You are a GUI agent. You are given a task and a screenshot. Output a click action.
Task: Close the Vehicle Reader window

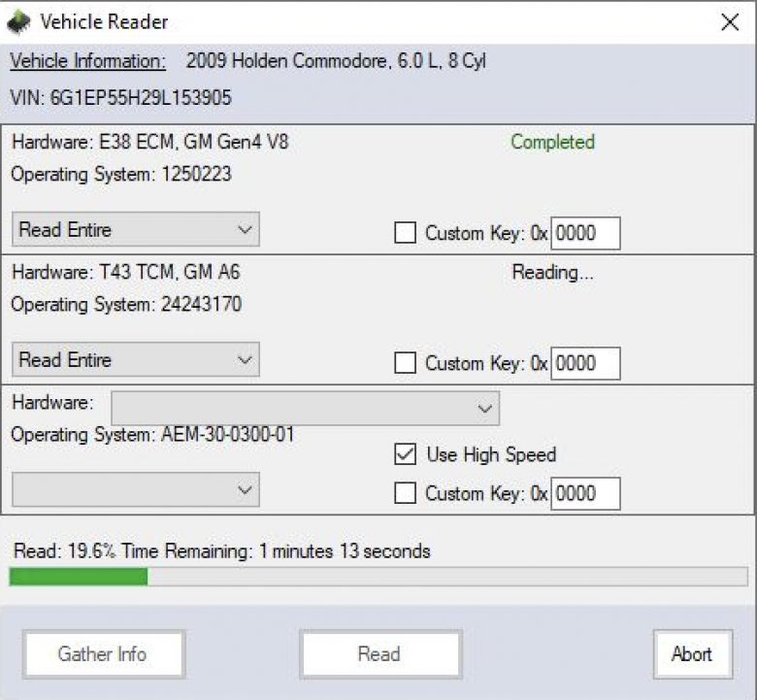[730, 22]
